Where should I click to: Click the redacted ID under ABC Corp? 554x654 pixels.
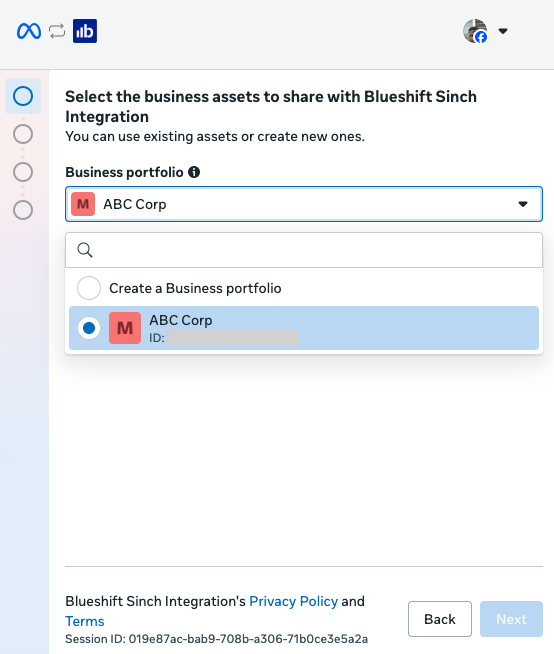tap(234, 337)
